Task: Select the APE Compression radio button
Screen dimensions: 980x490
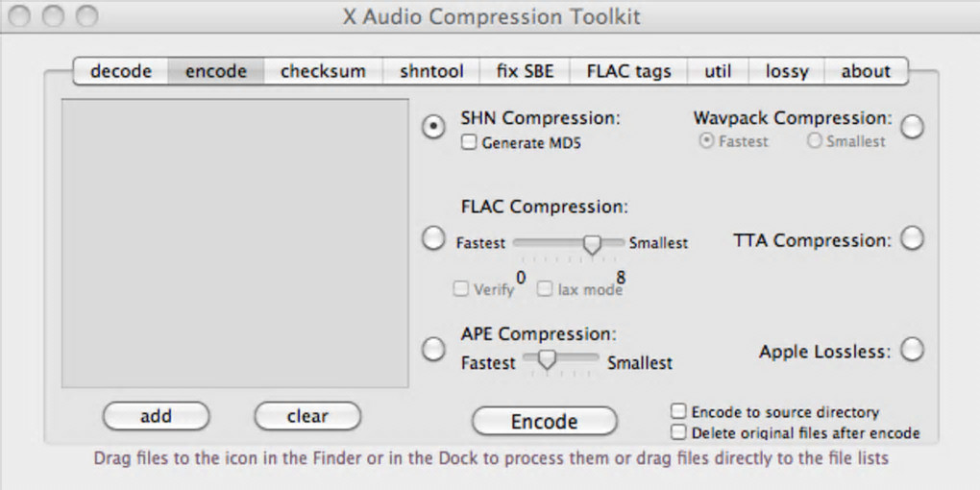Action: (434, 348)
